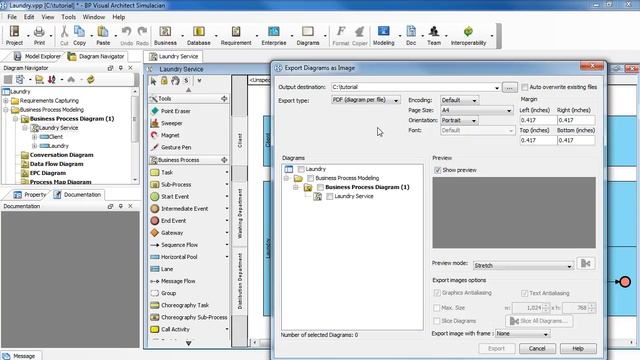The height and width of the screenshot is (360, 640).
Task: Click the browse output destination button
Action: [510, 87]
